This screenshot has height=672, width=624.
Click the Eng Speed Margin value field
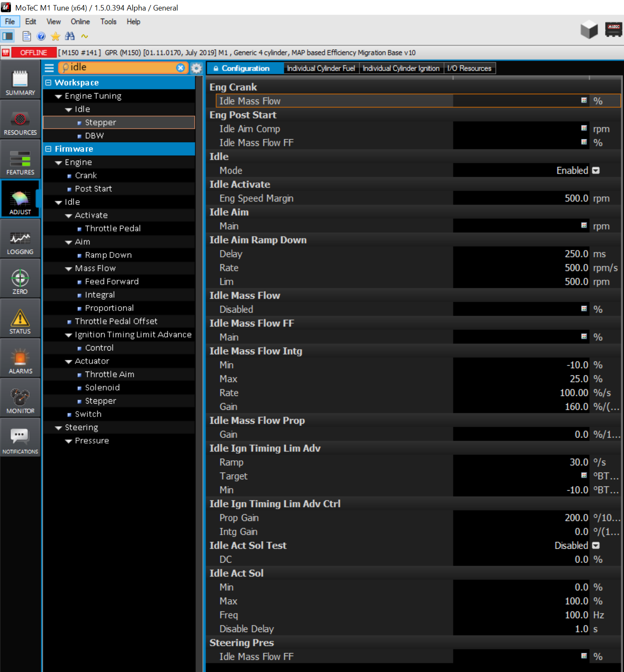pyautogui.click(x=521, y=198)
